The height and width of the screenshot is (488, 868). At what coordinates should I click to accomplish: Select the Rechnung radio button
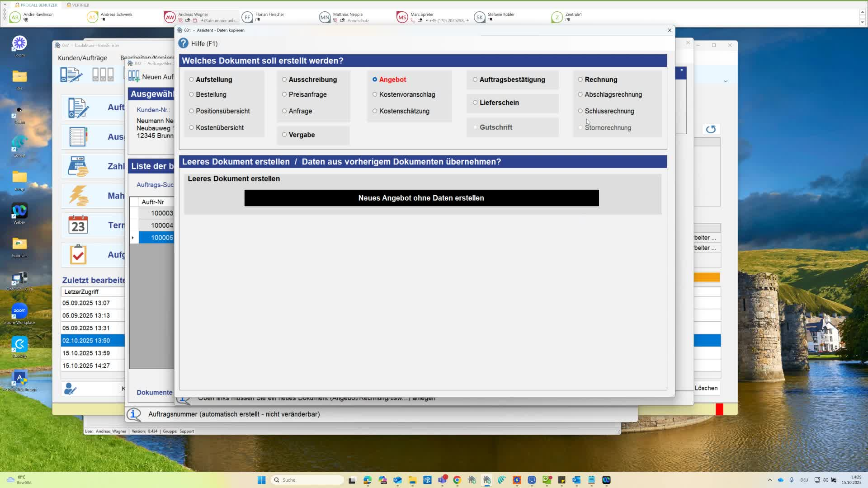click(x=580, y=80)
